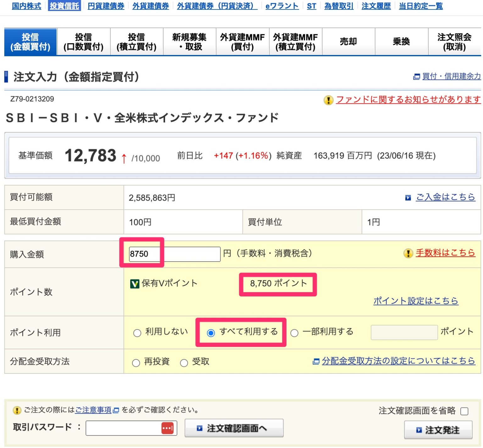Click the popup window icon before 買付・信用建余力
Image resolution: width=483 pixels, height=448 pixels.
tap(417, 76)
